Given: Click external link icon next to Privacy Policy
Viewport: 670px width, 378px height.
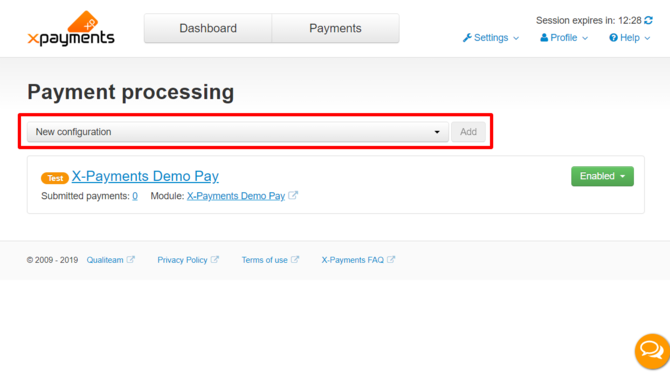Looking at the screenshot, I should [215, 259].
